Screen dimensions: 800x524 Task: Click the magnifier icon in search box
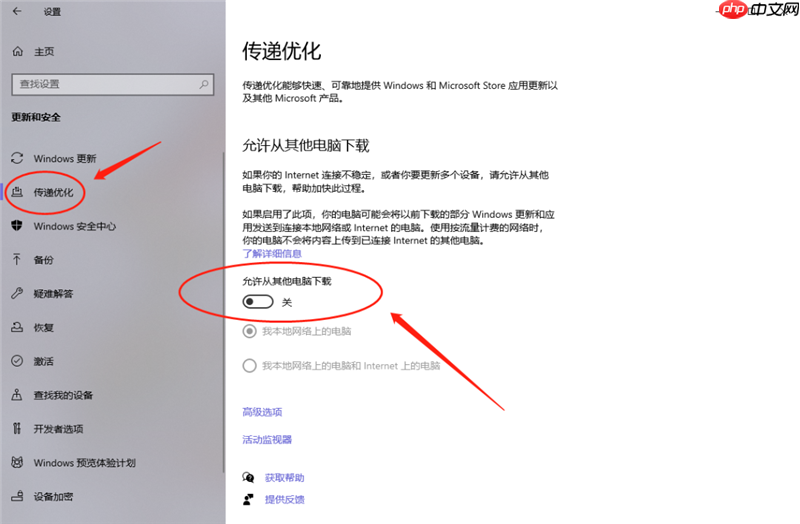coord(204,84)
